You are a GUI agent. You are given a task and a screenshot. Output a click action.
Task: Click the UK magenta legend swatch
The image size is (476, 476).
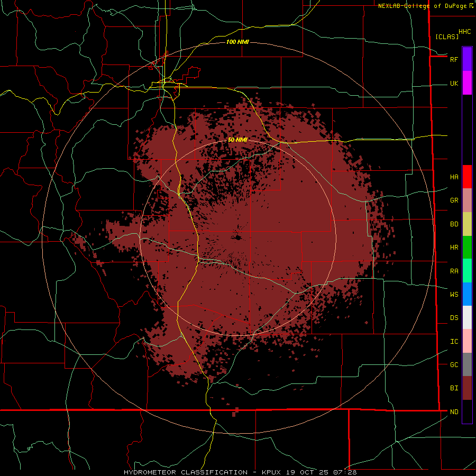[x=467, y=83]
